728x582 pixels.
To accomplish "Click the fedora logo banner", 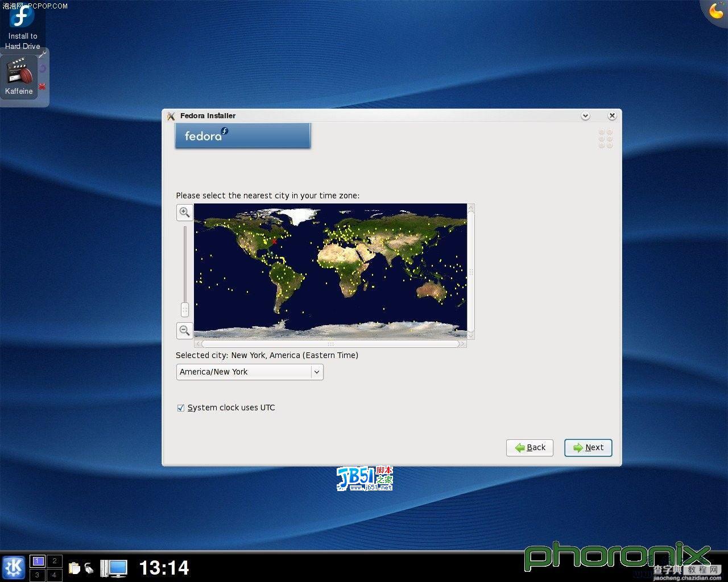I will click(x=243, y=136).
